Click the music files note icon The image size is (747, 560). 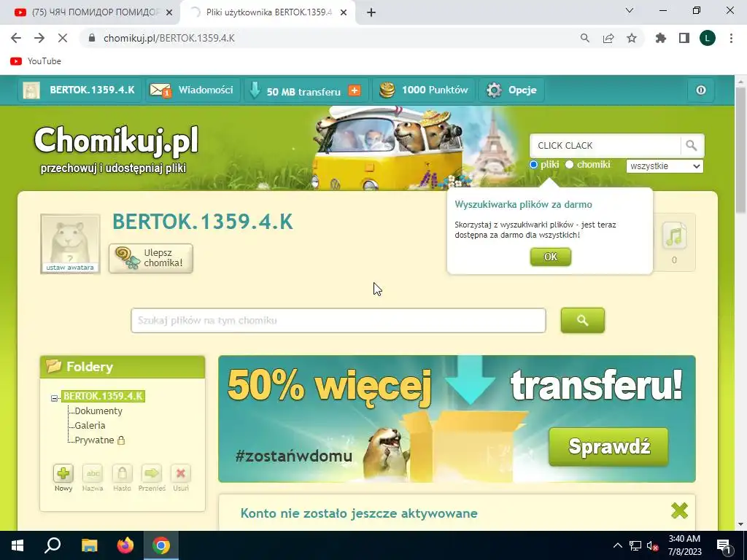pyautogui.click(x=674, y=237)
